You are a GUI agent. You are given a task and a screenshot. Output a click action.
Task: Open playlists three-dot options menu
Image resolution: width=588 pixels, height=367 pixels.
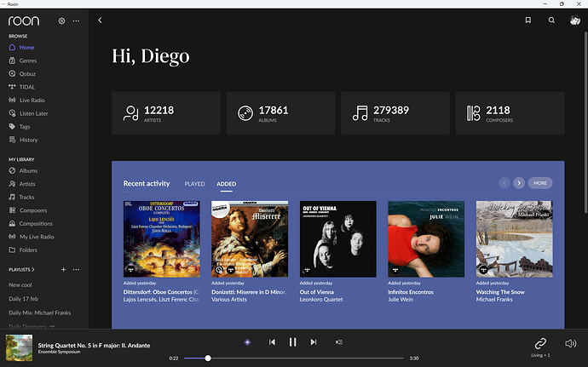76,270
